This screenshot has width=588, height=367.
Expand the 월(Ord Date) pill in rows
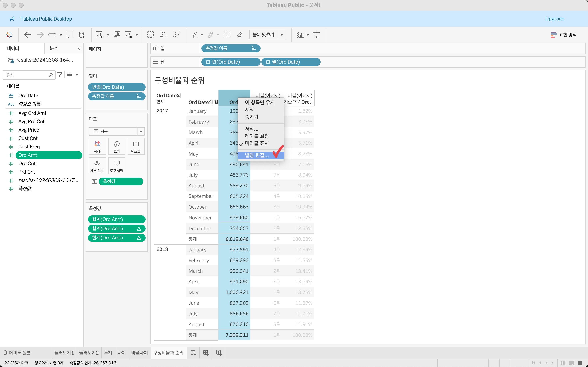(x=268, y=62)
